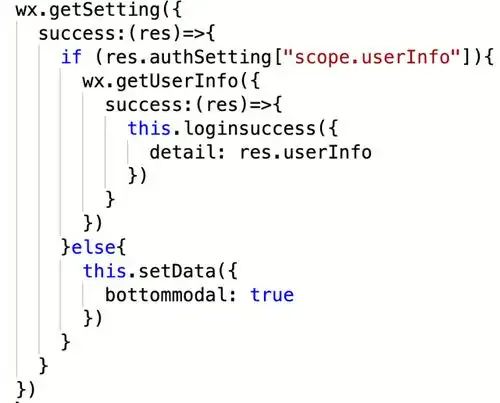Image resolution: width=500 pixels, height=403 pixels.
Task: Click the 'bottommodal' property name
Action: 166,295
